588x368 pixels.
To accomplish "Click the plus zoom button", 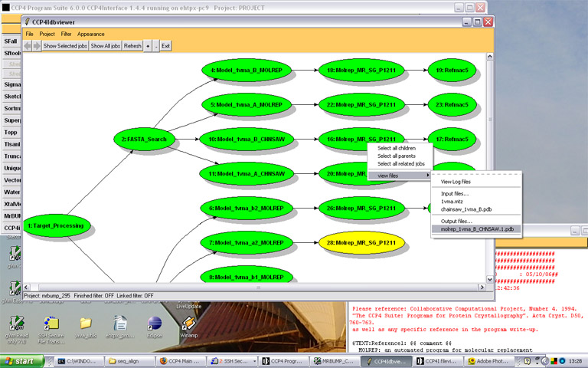I will [x=148, y=46].
